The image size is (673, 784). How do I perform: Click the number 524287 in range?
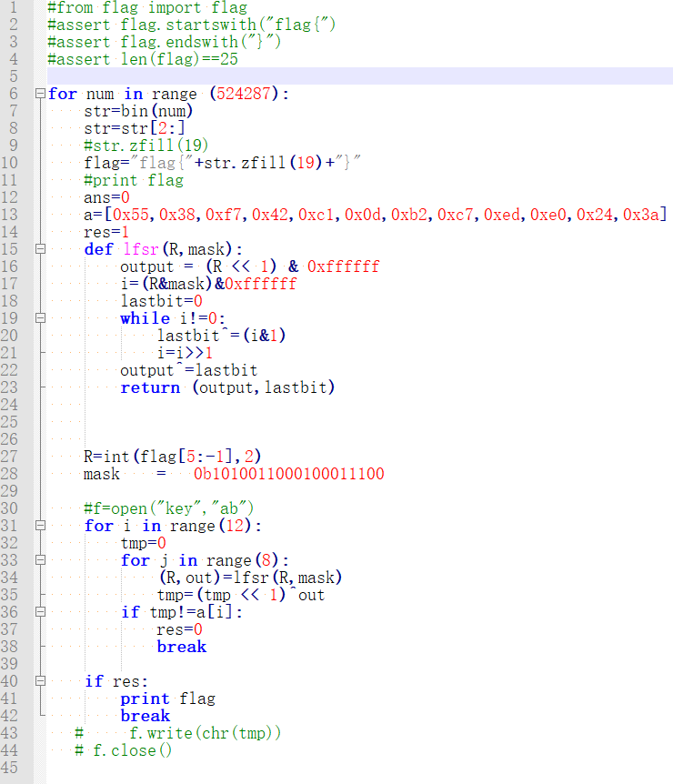click(x=243, y=94)
